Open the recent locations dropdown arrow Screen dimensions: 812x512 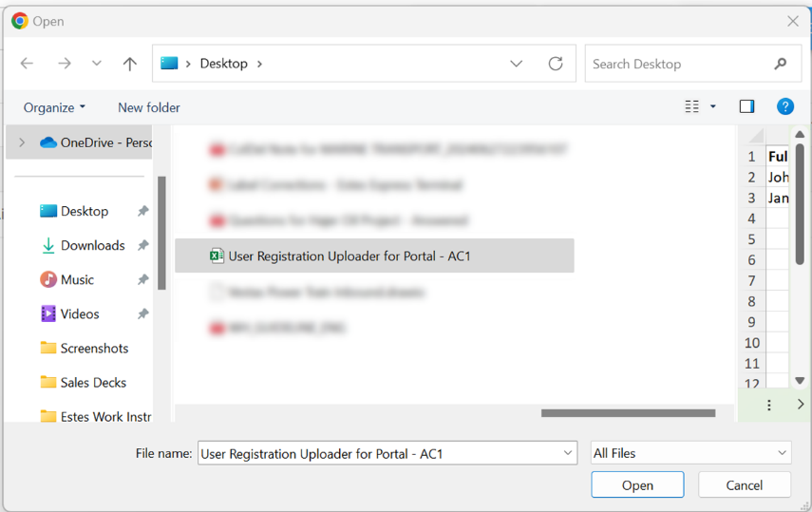(x=96, y=64)
